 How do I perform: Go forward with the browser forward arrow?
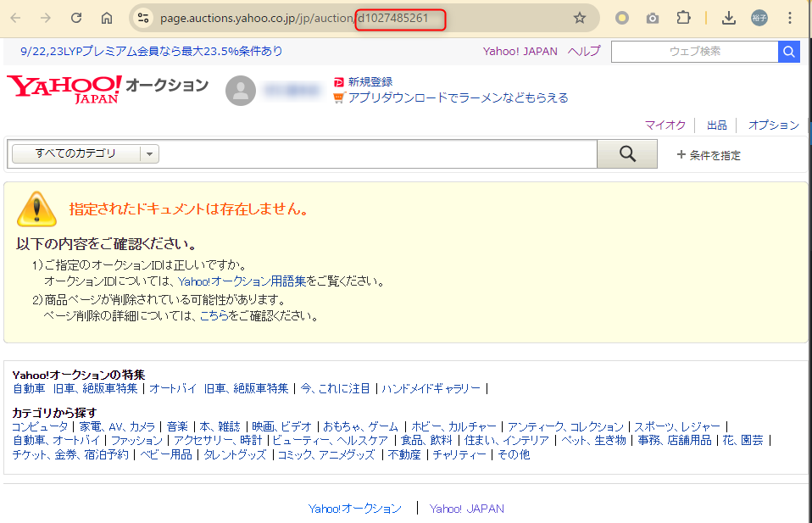pyautogui.click(x=46, y=18)
